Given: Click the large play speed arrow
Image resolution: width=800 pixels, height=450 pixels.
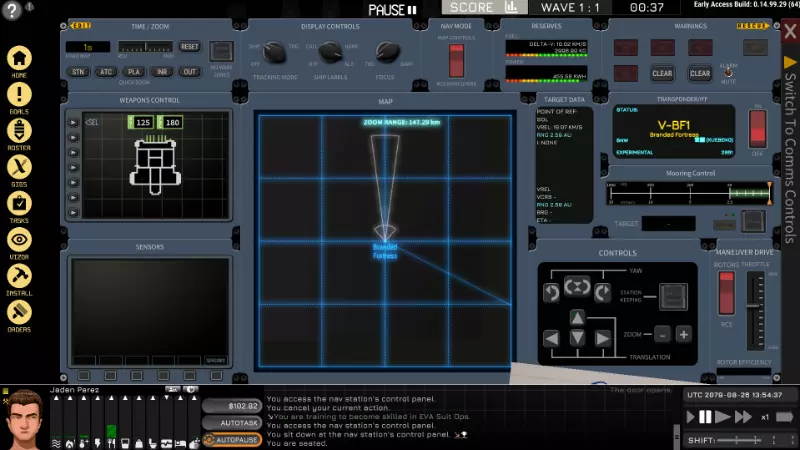Looking at the screenshot, I should pos(722,417).
